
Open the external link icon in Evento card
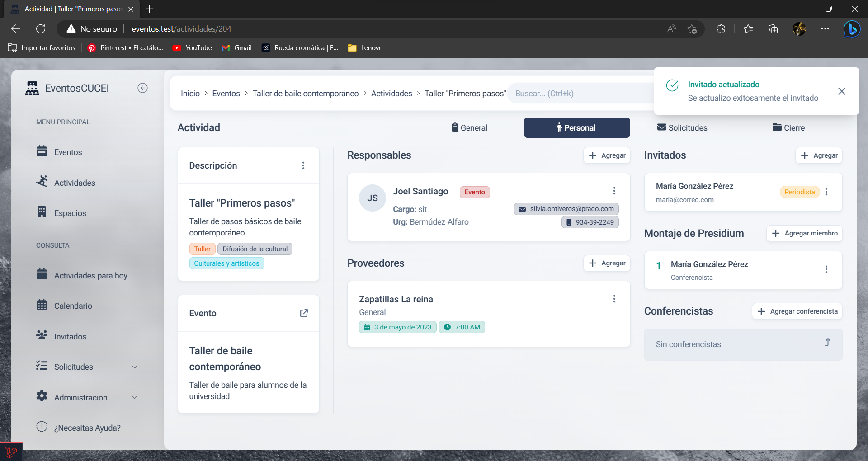tap(304, 313)
